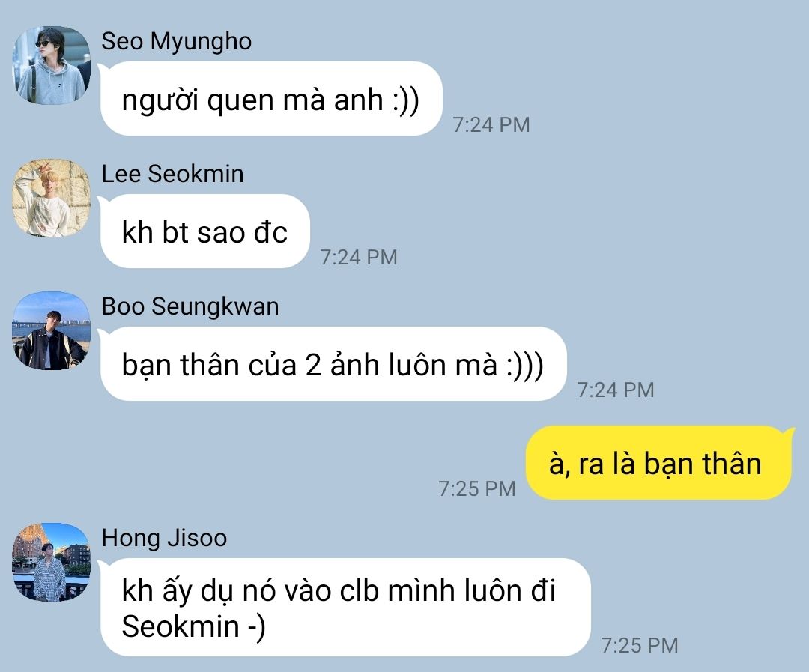Select message 'bạn thân của 2 ảnh luôn mà'
Screen dimensions: 809x672
point(333,364)
